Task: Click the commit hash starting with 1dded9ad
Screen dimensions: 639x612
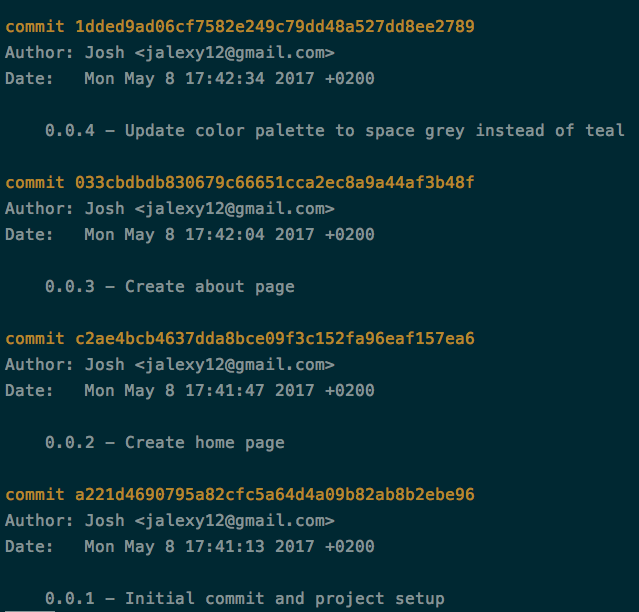Action: (x=275, y=26)
